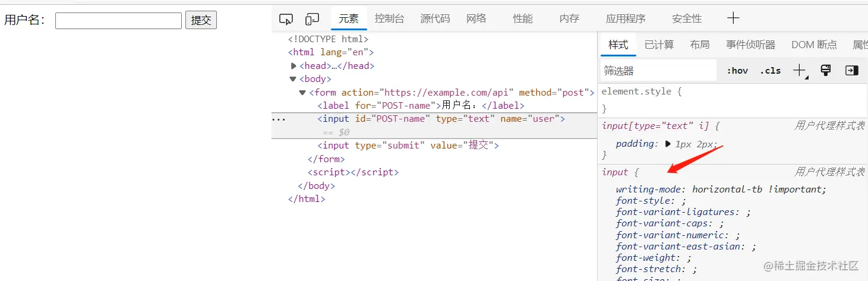The image size is (868, 281).
Task: Select the input id="POST-name" node
Action: click(441, 119)
